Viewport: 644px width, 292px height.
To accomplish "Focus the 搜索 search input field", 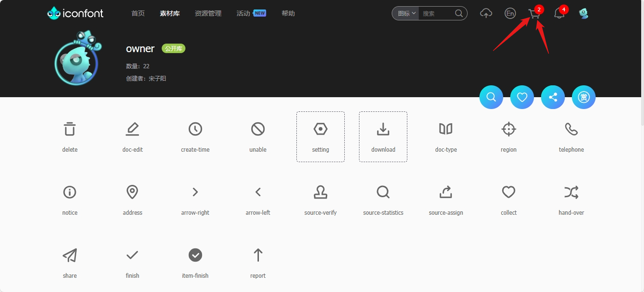I will pyautogui.click(x=436, y=13).
